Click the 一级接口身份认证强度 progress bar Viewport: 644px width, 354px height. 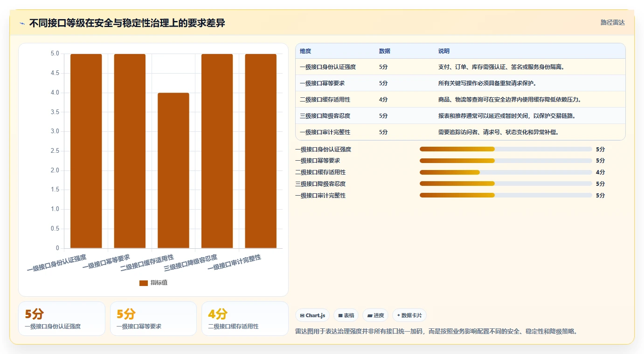tap(506, 149)
